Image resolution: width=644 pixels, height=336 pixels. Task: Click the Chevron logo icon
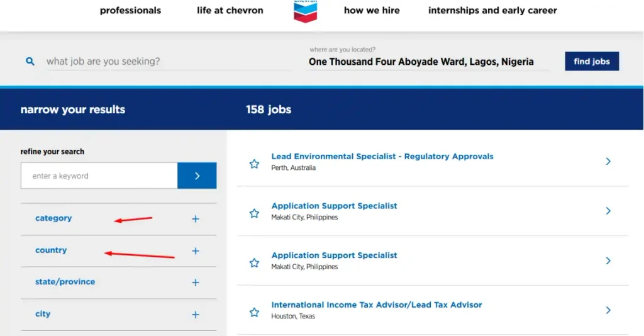tap(305, 11)
